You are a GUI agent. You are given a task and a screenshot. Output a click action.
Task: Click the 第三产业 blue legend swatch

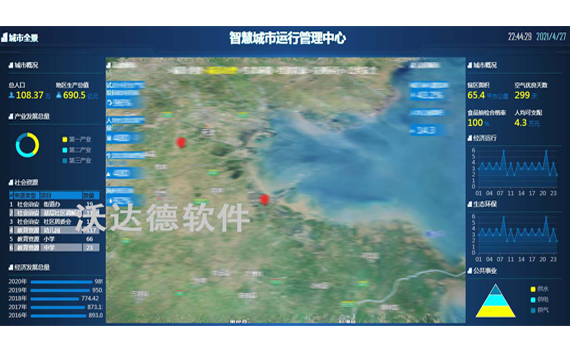(x=65, y=160)
